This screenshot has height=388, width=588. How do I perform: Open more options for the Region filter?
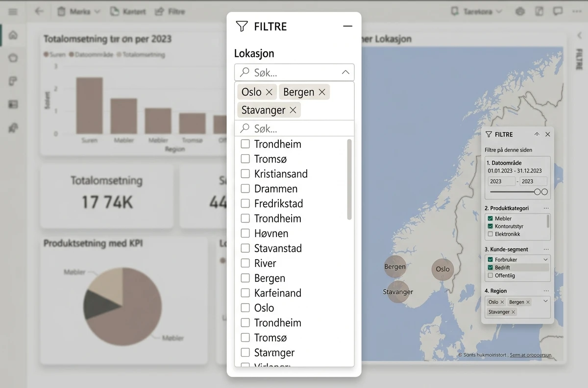[x=546, y=291]
